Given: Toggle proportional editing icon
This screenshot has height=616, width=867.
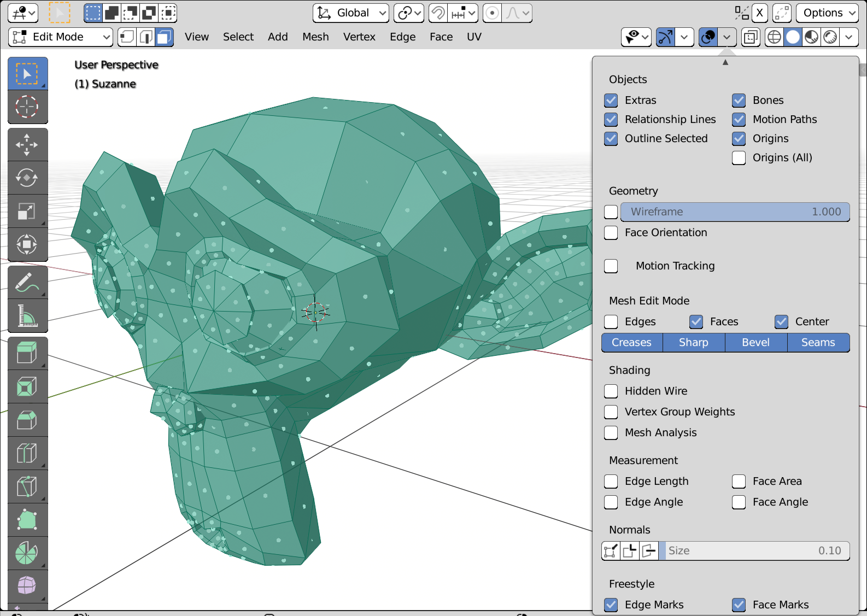Looking at the screenshot, I should (493, 13).
